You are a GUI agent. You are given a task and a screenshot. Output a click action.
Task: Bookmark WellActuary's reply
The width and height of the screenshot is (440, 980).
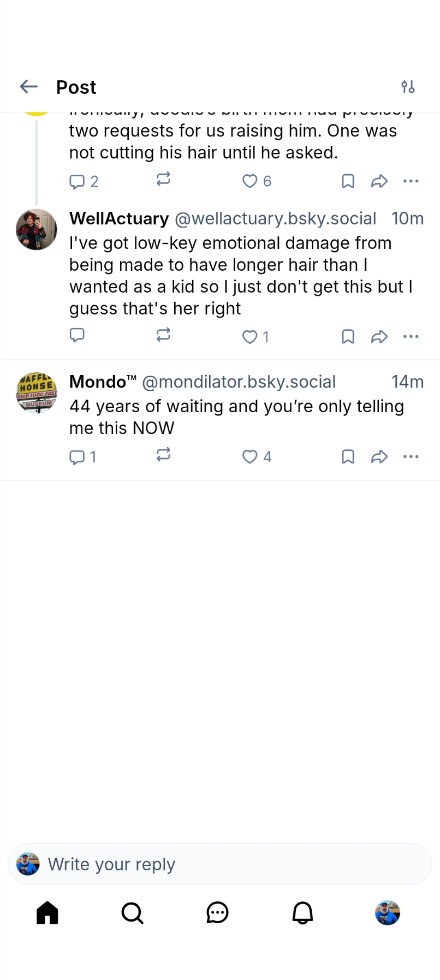(348, 337)
